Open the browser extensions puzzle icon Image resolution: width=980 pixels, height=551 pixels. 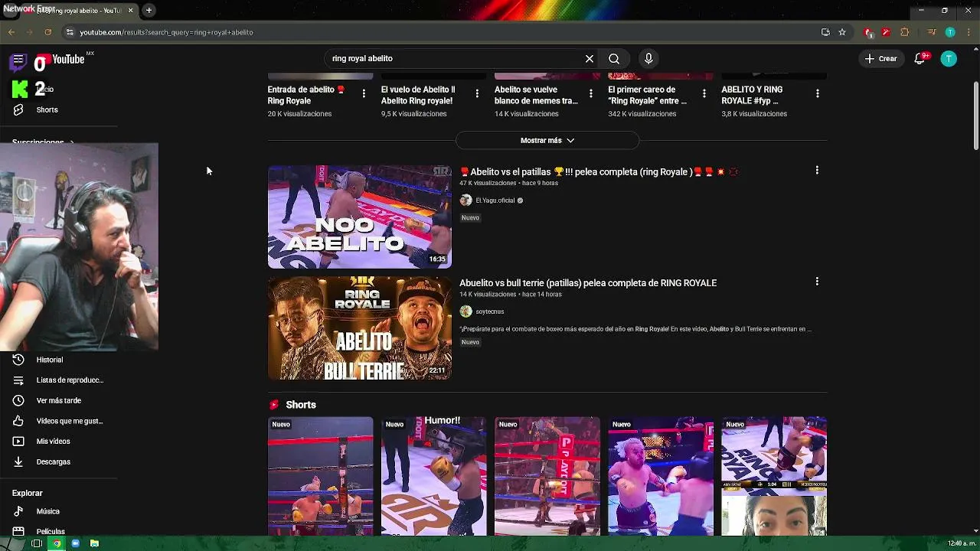(x=904, y=32)
